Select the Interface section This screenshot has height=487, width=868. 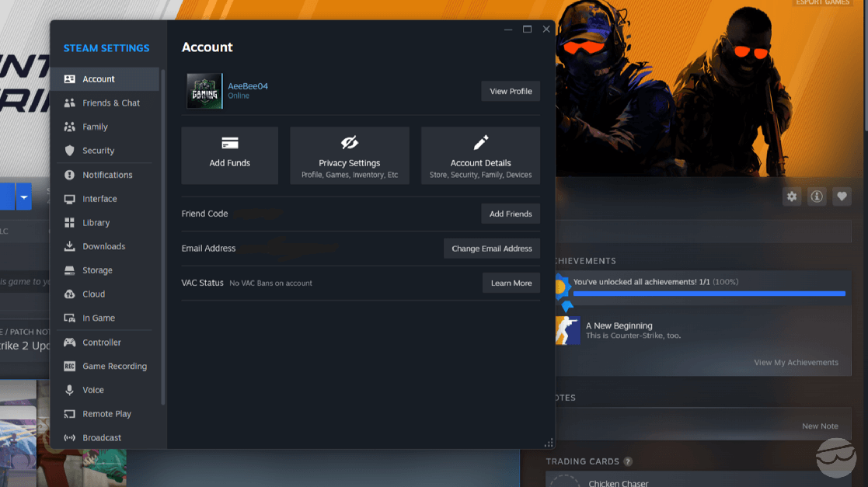click(x=105, y=199)
